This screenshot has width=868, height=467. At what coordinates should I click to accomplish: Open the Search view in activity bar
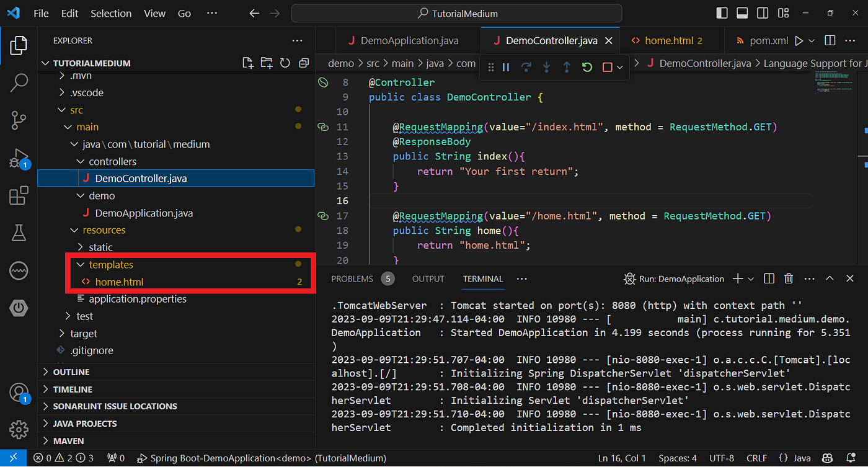click(x=19, y=82)
